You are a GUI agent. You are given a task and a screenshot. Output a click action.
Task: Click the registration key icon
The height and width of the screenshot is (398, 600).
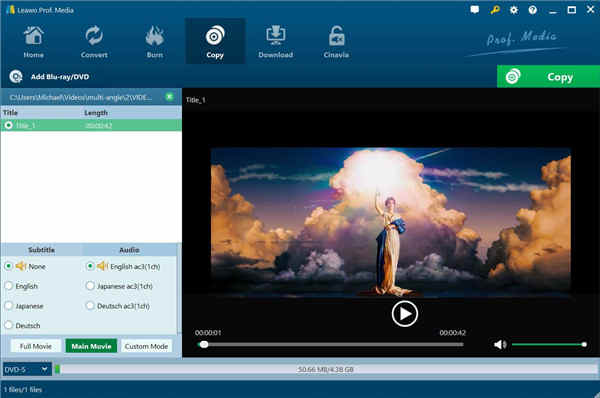495,10
